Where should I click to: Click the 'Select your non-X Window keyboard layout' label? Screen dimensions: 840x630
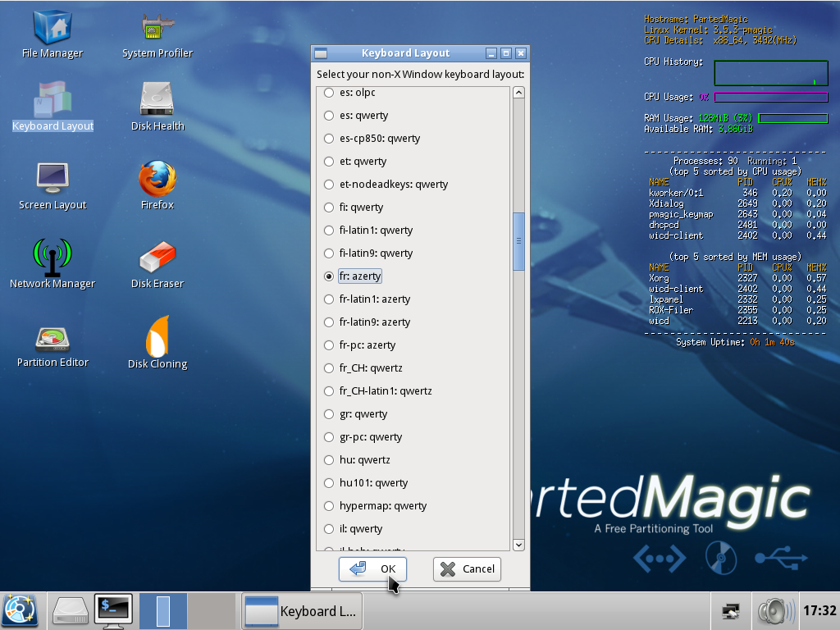421,75
